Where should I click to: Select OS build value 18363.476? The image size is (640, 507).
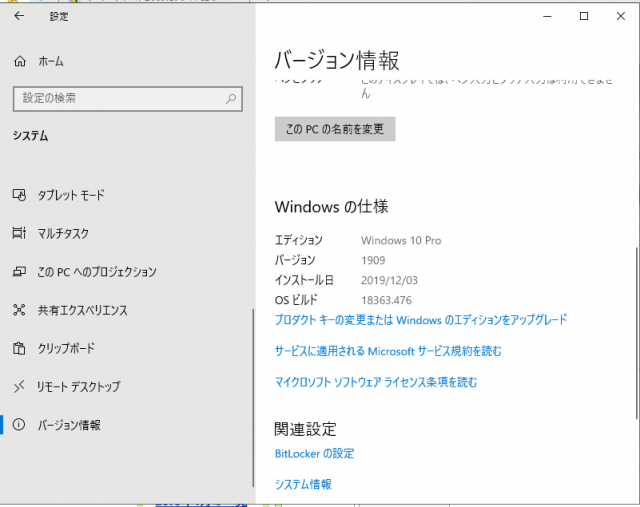coord(386,300)
